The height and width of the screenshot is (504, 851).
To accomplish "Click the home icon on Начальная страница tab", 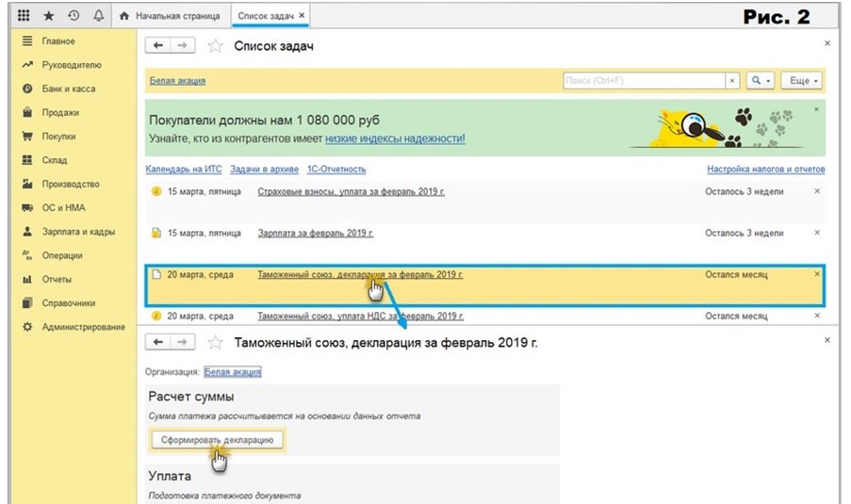I will click(x=124, y=17).
